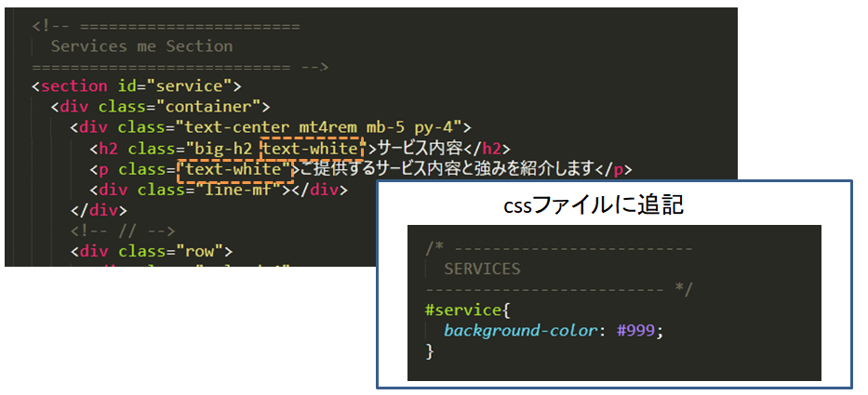
Task: Click the "SERVICES" CSS comment
Action: 482,269
